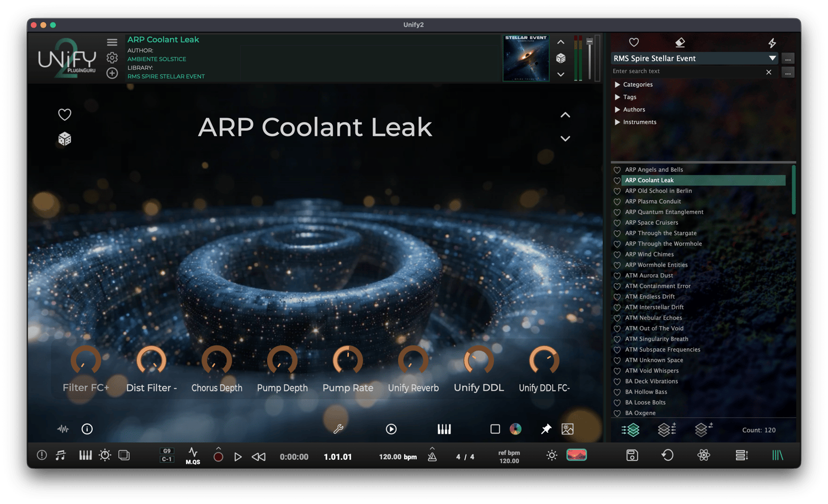Toggle the heart favorites filter in the browser

click(634, 43)
